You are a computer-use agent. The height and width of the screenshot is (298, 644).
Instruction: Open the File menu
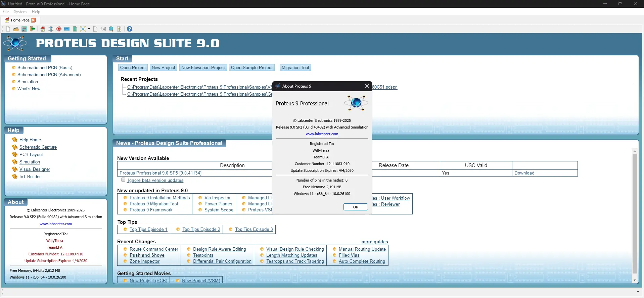(6, 12)
